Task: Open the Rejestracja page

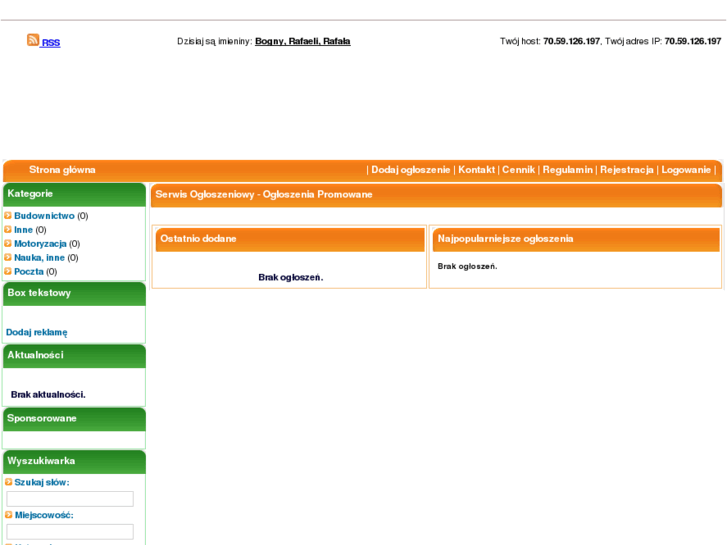Action: [x=626, y=170]
